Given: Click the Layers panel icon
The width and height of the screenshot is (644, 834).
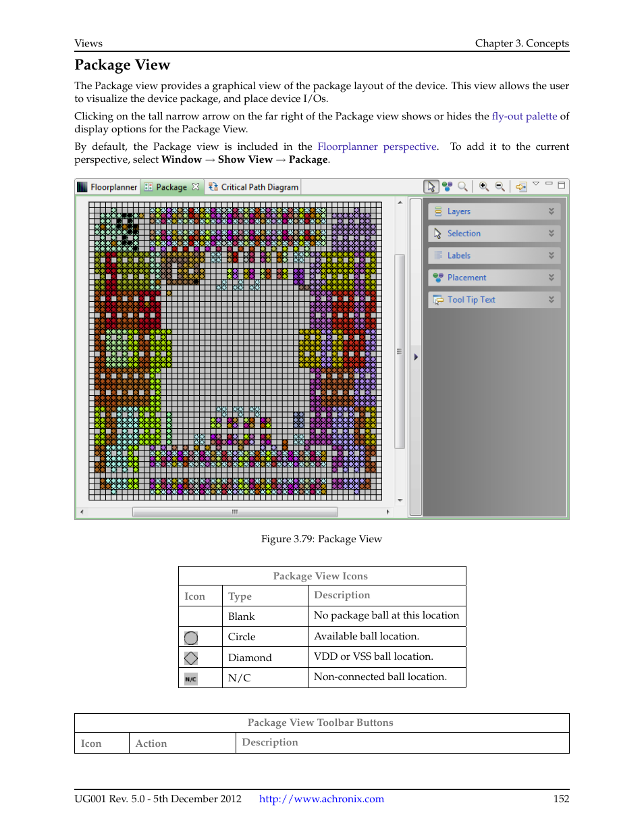Looking at the screenshot, I should pyautogui.click(x=438, y=211).
